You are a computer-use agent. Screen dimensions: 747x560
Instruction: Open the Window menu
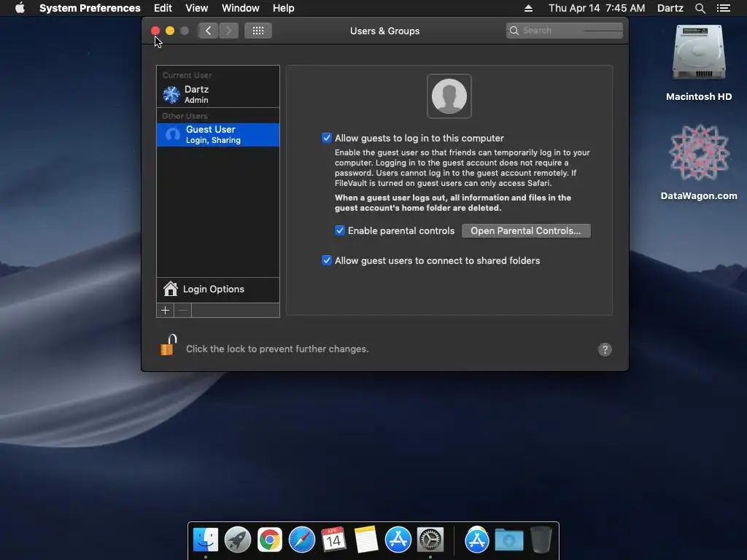tap(241, 8)
